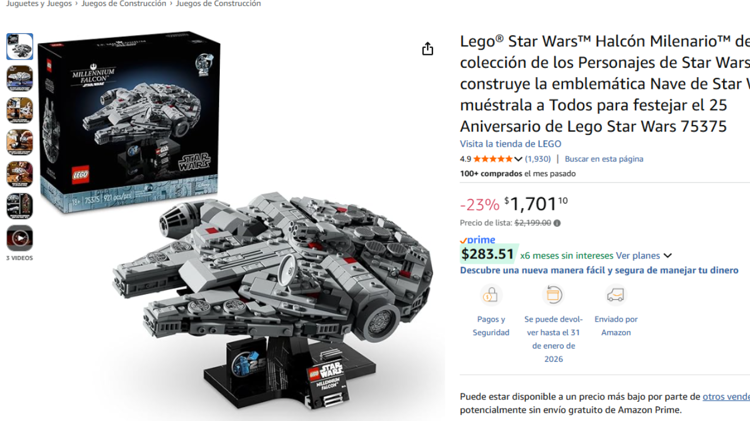Click the info icon beside list price
The height and width of the screenshot is (421, 750).
(557, 223)
